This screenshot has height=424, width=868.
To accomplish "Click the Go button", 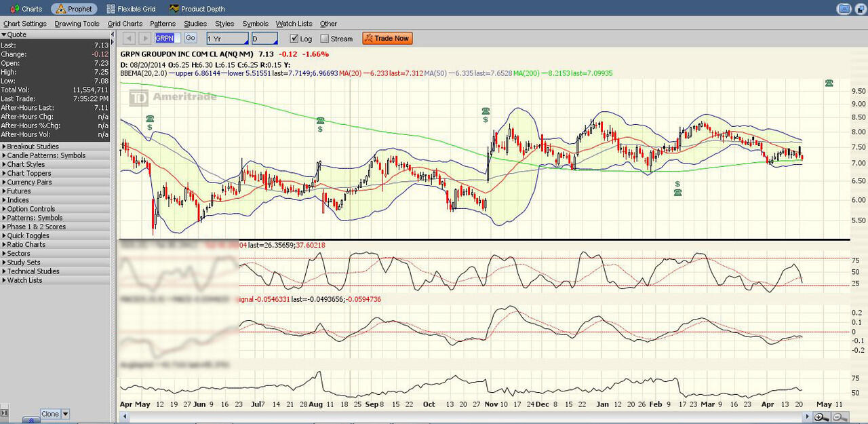I will click(191, 39).
